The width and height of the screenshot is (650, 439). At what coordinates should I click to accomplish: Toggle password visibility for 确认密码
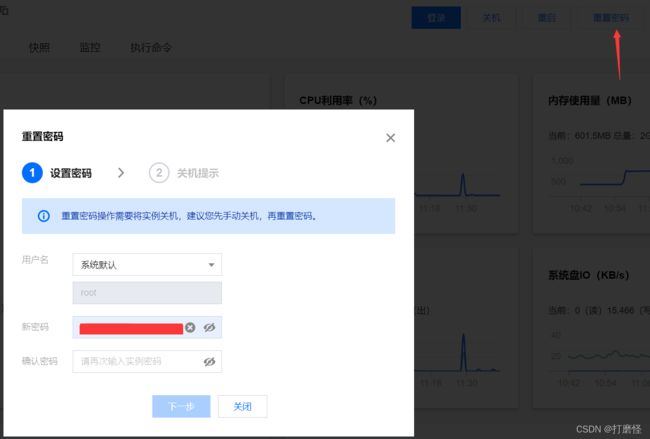pos(209,361)
